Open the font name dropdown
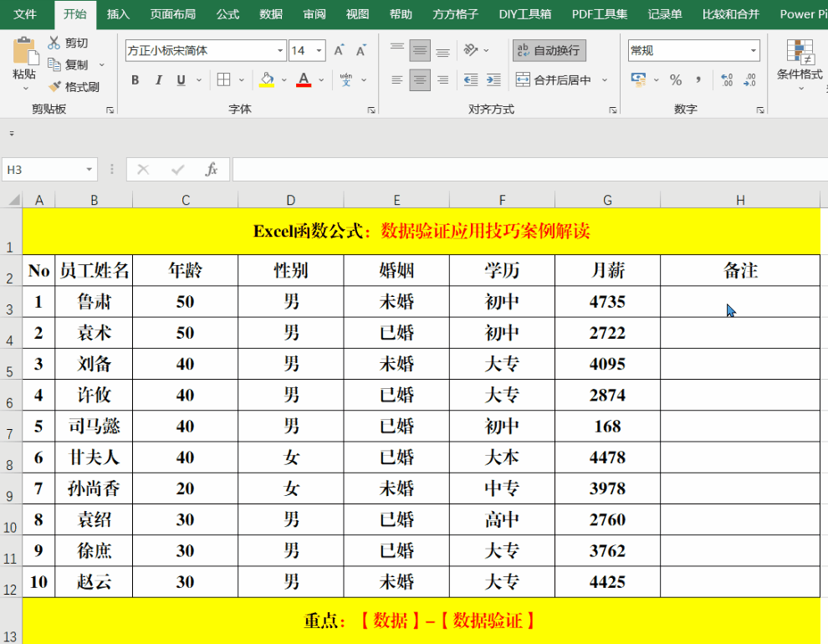828x644 pixels. point(280,51)
